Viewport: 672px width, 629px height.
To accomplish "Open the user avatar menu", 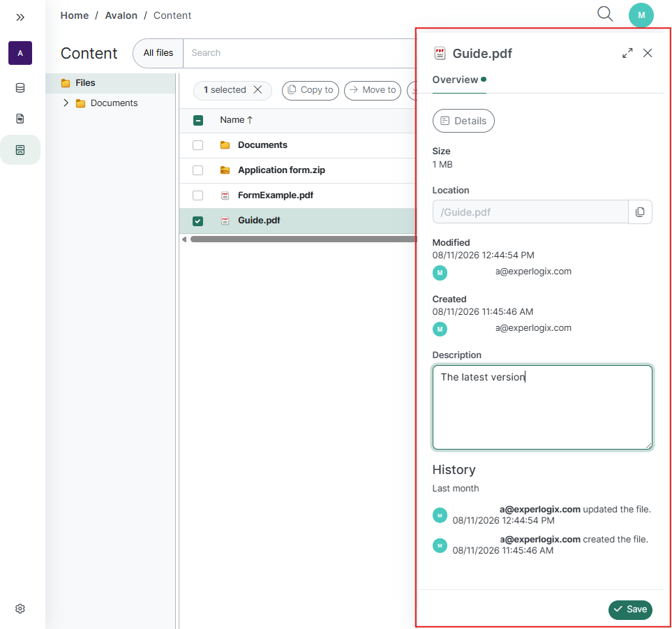I will pyautogui.click(x=641, y=15).
